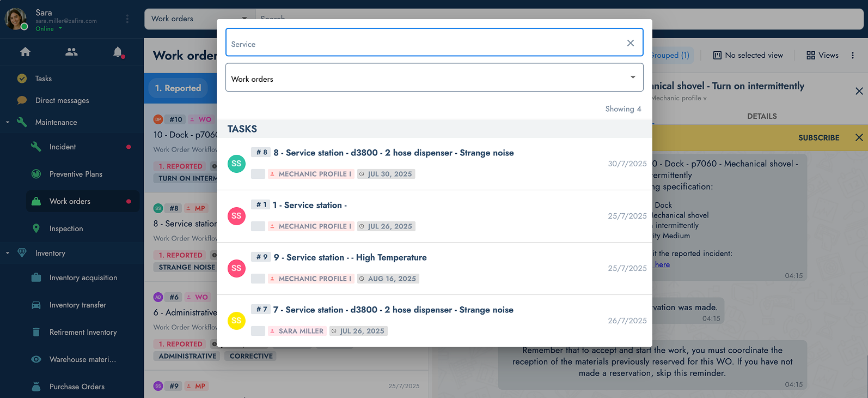Click JUL 30, 2025 date tag
The image size is (868, 398).
pyautogui.click(x=386, y=174)
